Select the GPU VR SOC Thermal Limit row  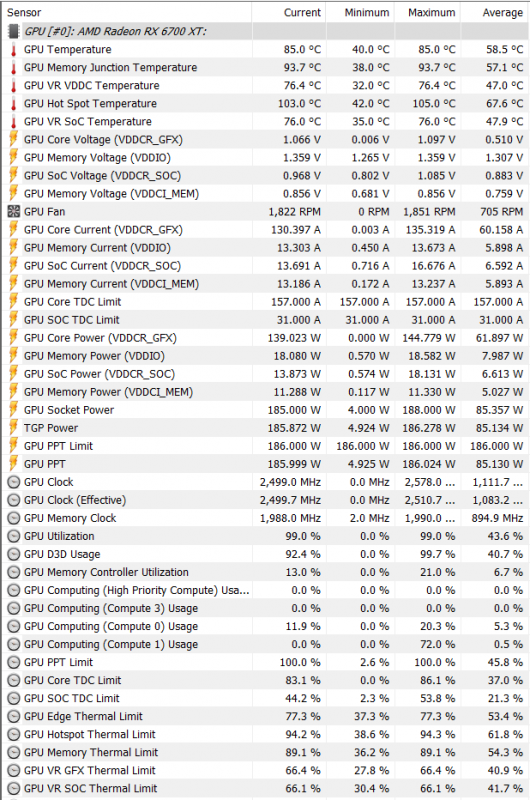point(265,789)
